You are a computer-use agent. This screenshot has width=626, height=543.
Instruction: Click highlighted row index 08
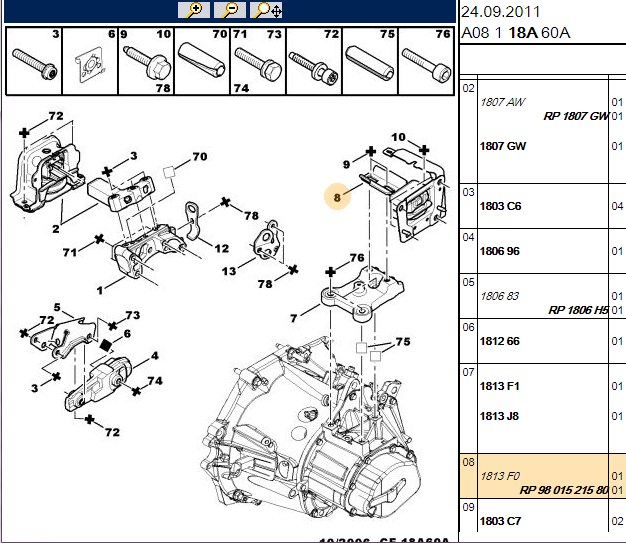[468, 462]
